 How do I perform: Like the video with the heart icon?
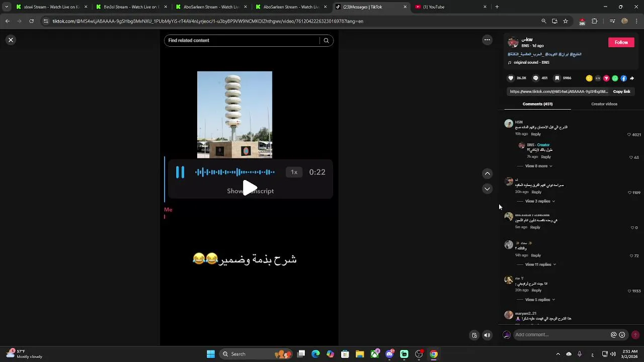point(511,78)
